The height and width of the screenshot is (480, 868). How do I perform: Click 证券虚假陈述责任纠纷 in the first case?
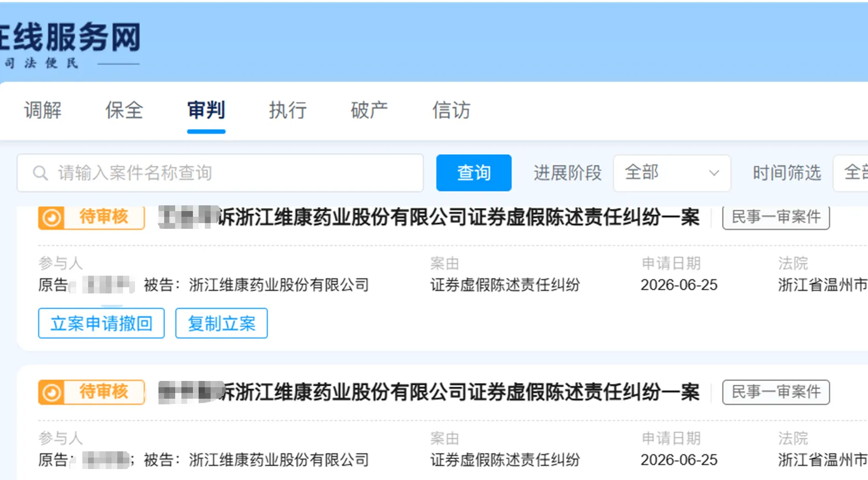[505, 285]
